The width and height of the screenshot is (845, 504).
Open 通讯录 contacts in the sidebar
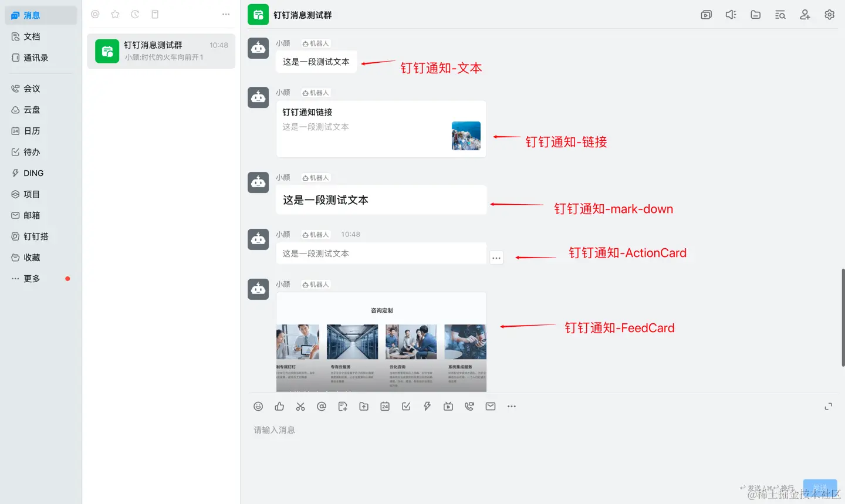(x=40, y=57)
